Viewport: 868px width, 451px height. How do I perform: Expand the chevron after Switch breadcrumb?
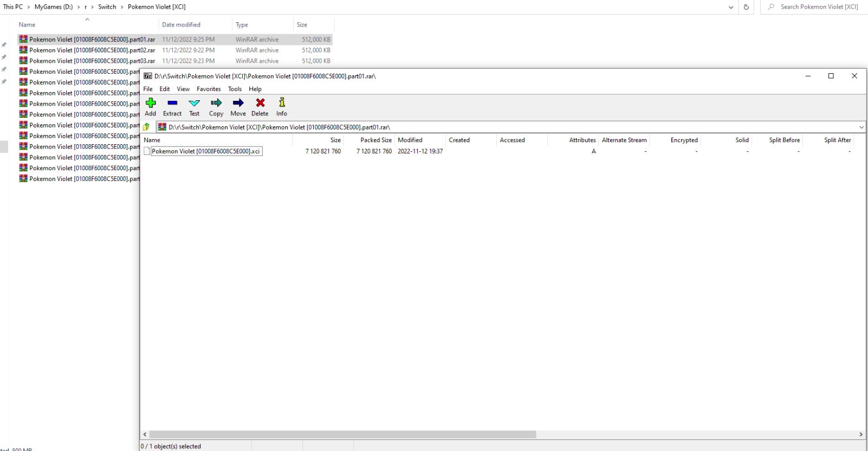click(122, 7)
